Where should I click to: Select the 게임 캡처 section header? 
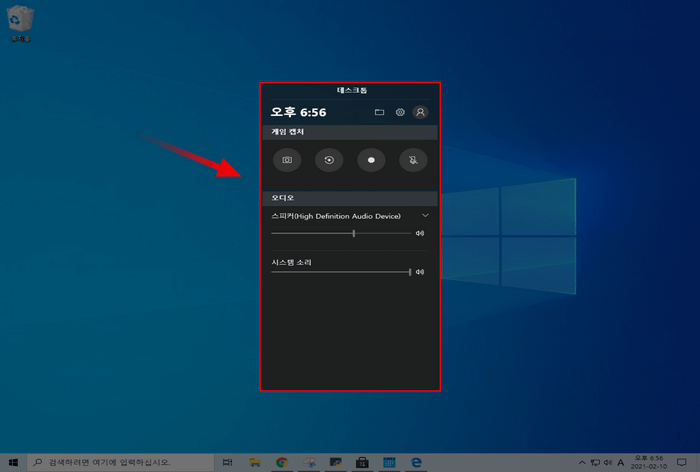350,132
